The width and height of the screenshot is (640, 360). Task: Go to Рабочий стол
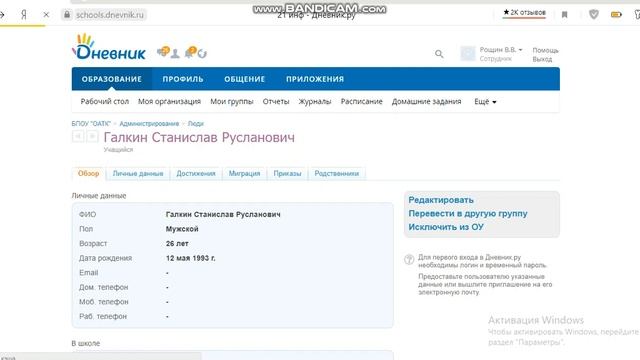[104, 102]
